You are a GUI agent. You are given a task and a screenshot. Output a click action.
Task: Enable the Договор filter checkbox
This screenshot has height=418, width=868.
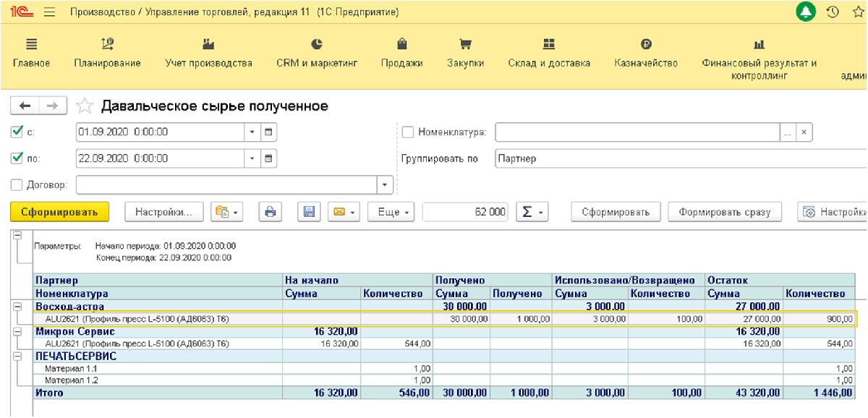[x=17, y=185]
